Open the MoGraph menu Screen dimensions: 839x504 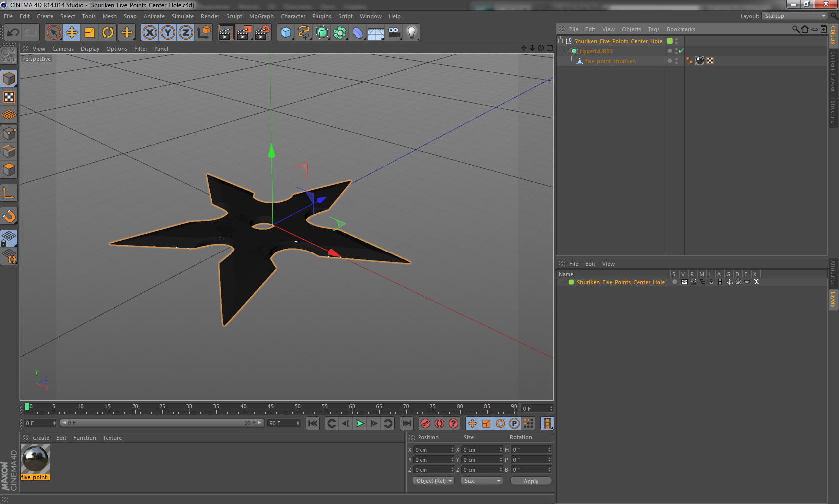261,16
